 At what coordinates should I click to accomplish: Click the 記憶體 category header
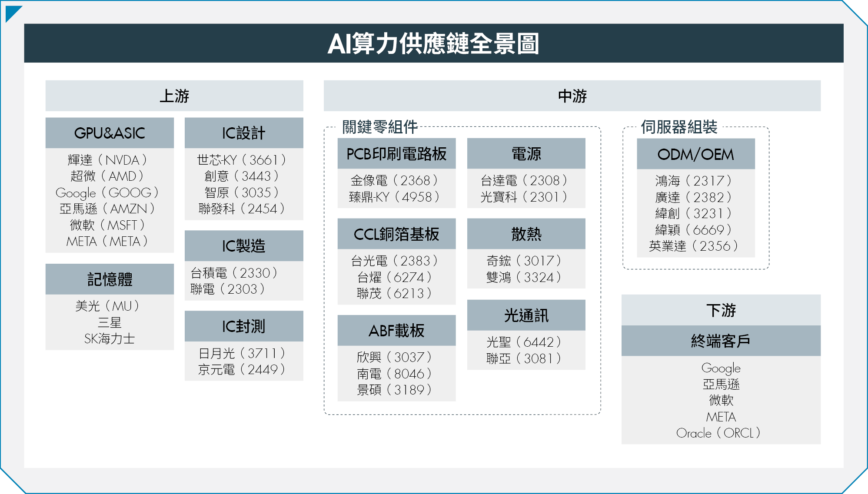pos(110,279)
